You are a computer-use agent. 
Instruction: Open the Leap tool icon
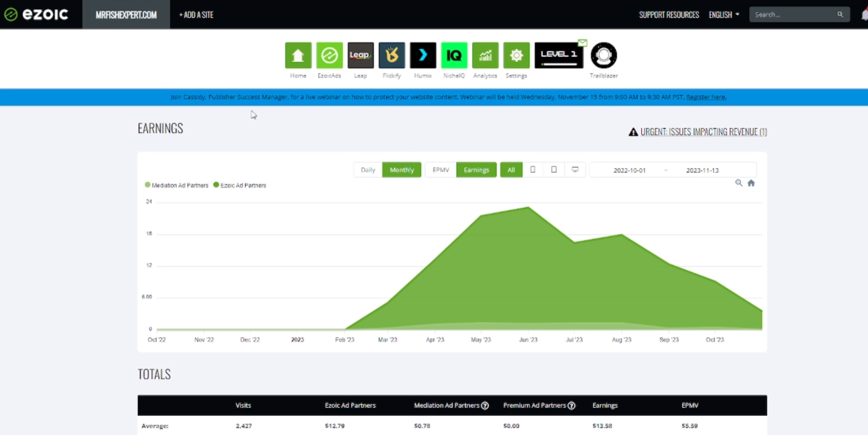(x=360, y=55)
